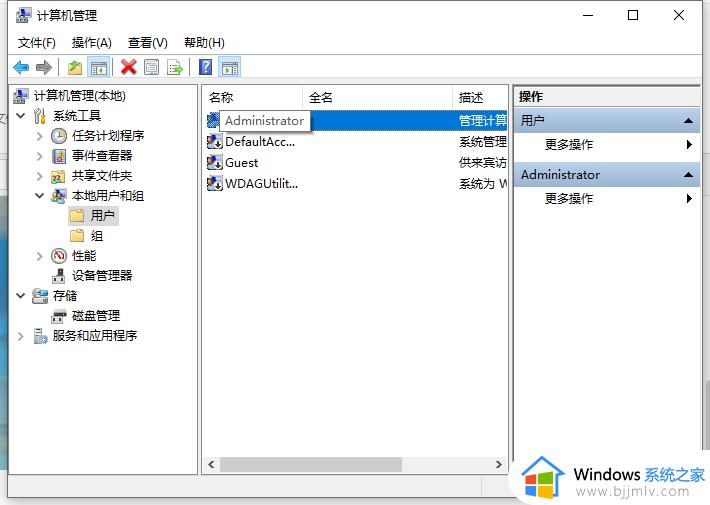The image size is (710, 505).
Task: Click the horizontal scrollbar thumb
Action: 311,464
